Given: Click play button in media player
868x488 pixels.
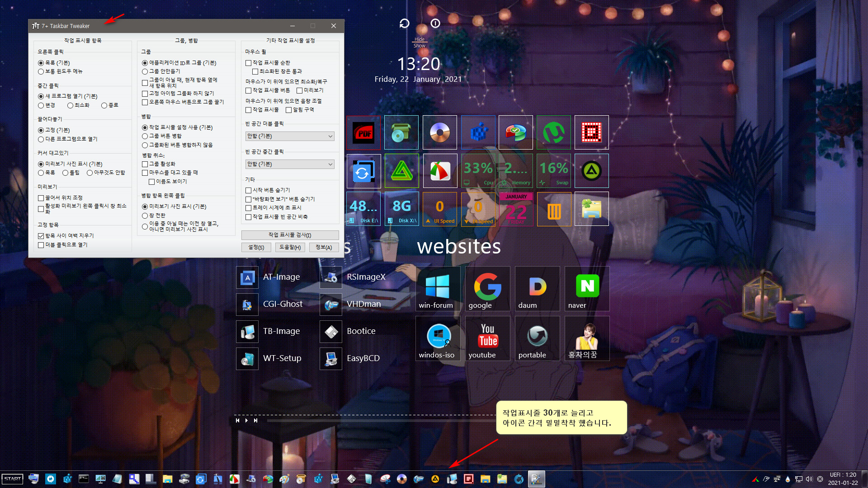Looking at the screenshot, I should 246,420.
